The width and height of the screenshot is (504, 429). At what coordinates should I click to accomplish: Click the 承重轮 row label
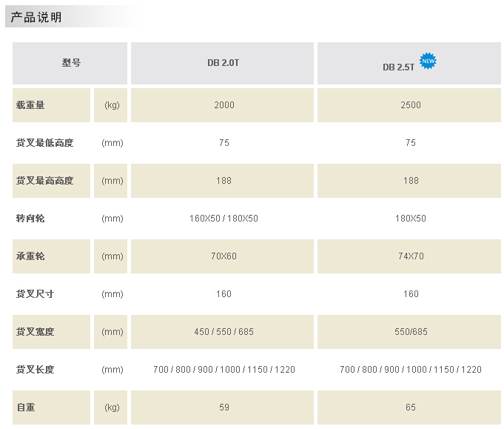[x=30, y=256]
